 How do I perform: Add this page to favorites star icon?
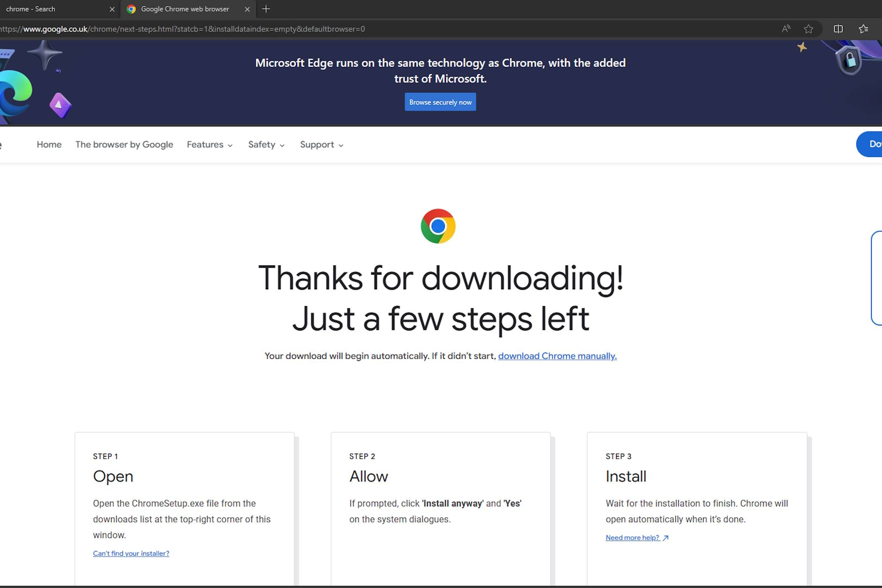pyautogui.click(x=808, y=29)
